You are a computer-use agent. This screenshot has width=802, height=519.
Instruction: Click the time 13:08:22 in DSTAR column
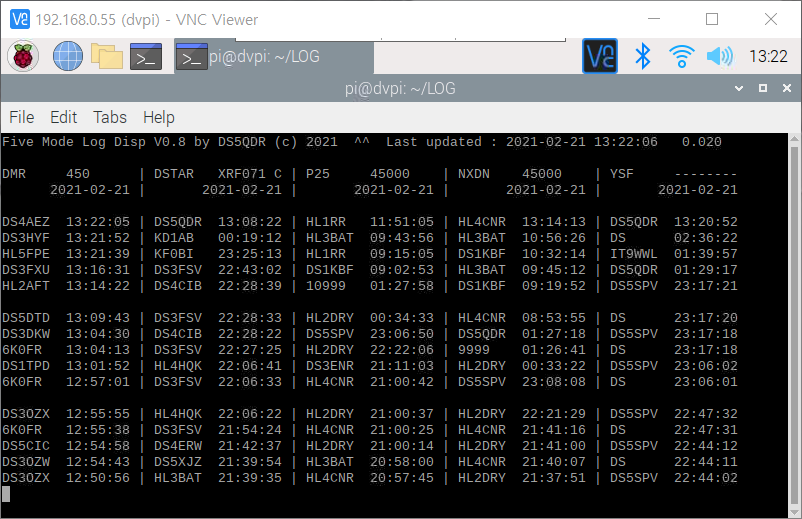point(250,222)
